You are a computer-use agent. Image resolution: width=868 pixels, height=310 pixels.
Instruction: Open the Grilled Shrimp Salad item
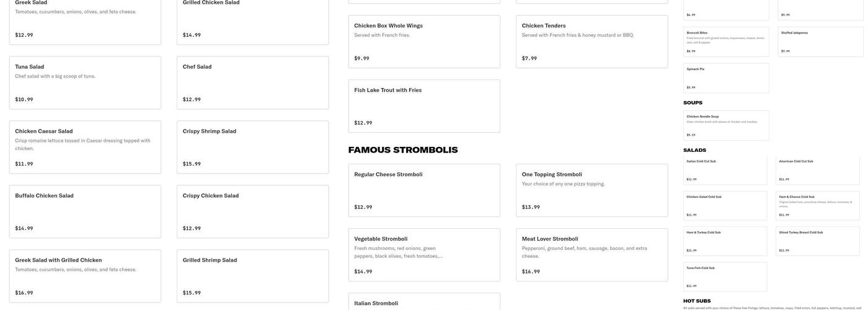pyautogui.click(x=252, y=277)
